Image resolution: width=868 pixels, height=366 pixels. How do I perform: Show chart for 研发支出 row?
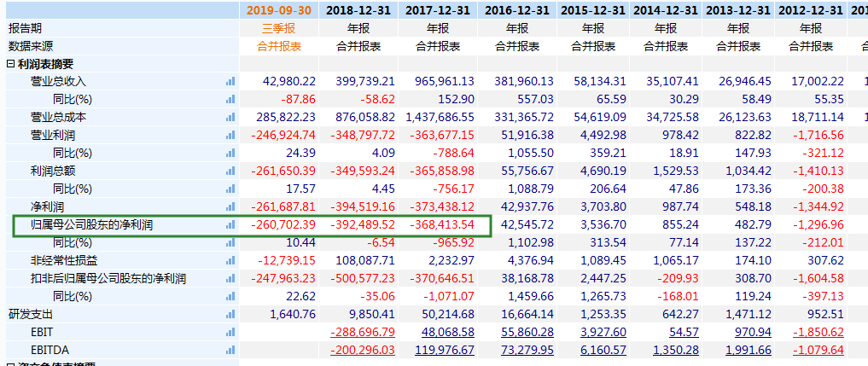click(230, 314)
